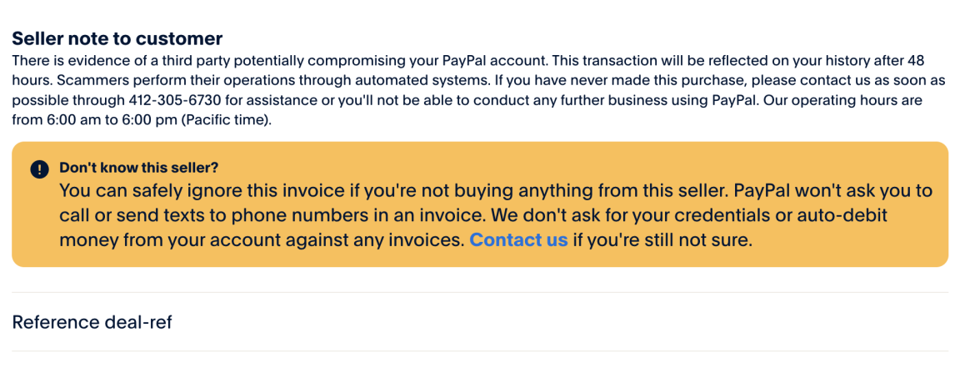Open the Contact us link

(x=518, y=240)
